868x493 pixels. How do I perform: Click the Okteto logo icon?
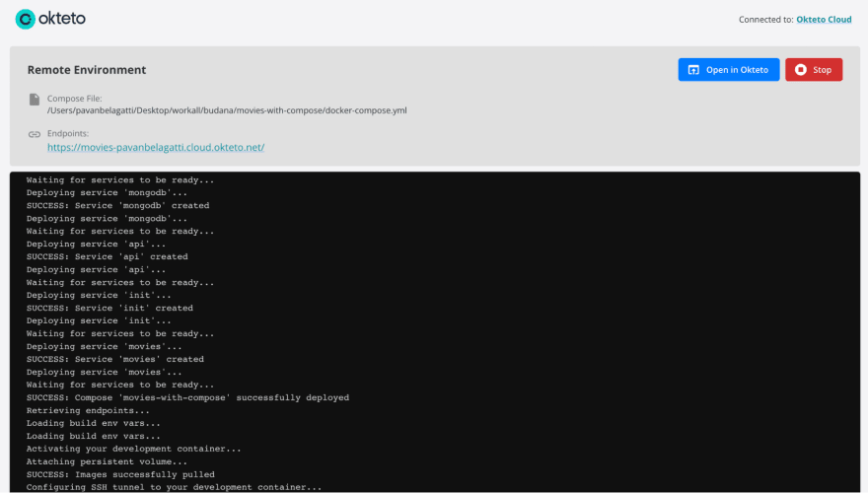25,19
